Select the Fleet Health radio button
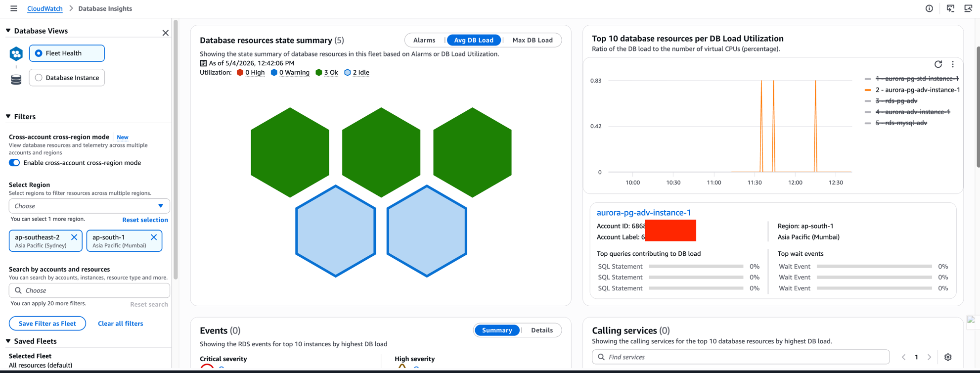Image resolution: width=980 pixels, height=373 pixels. click(39, 53)
